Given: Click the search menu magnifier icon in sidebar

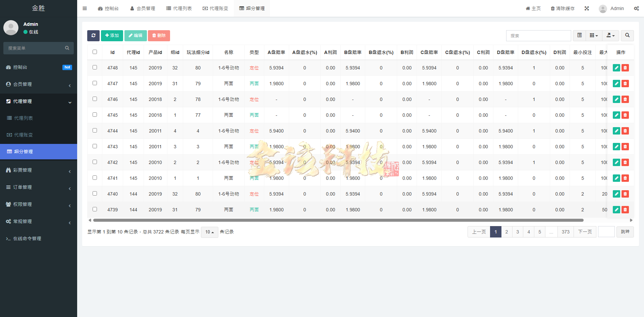Looking at the screenshot, I should [x=67, y=48].
